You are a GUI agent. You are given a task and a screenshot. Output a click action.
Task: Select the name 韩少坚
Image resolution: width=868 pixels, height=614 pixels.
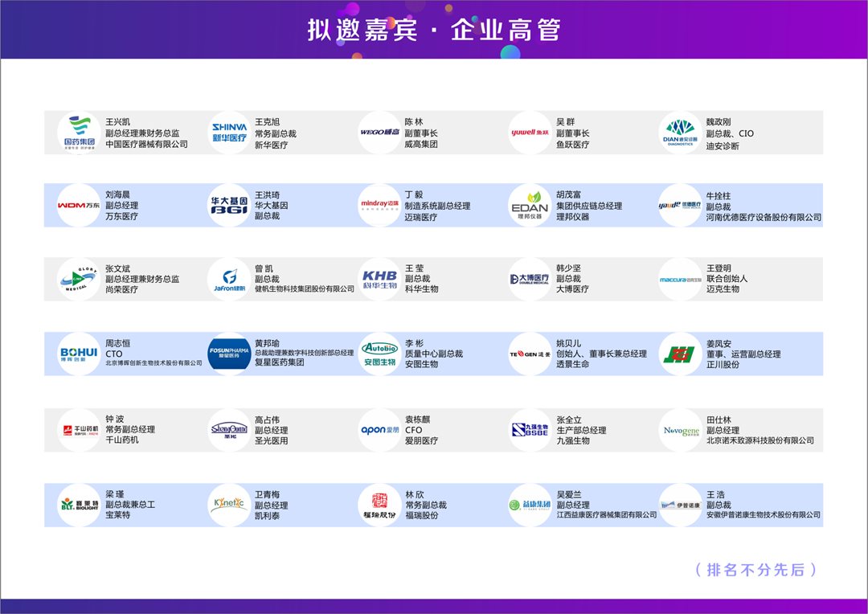point(568,268)
